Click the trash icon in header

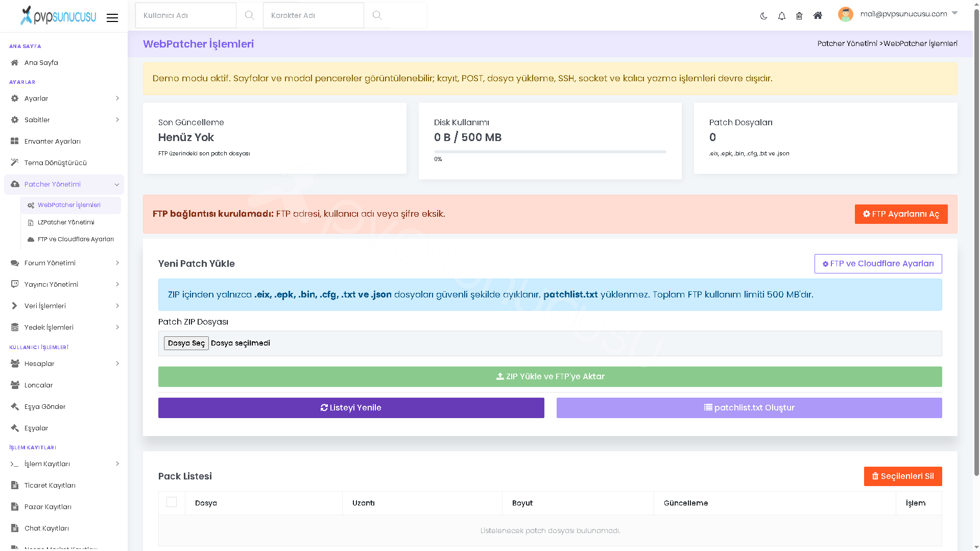[x=799, y=16]
